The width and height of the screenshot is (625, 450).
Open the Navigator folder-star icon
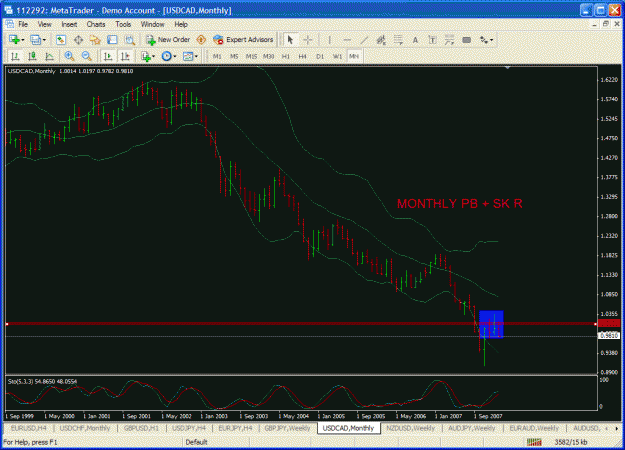[x=95, y=40]
